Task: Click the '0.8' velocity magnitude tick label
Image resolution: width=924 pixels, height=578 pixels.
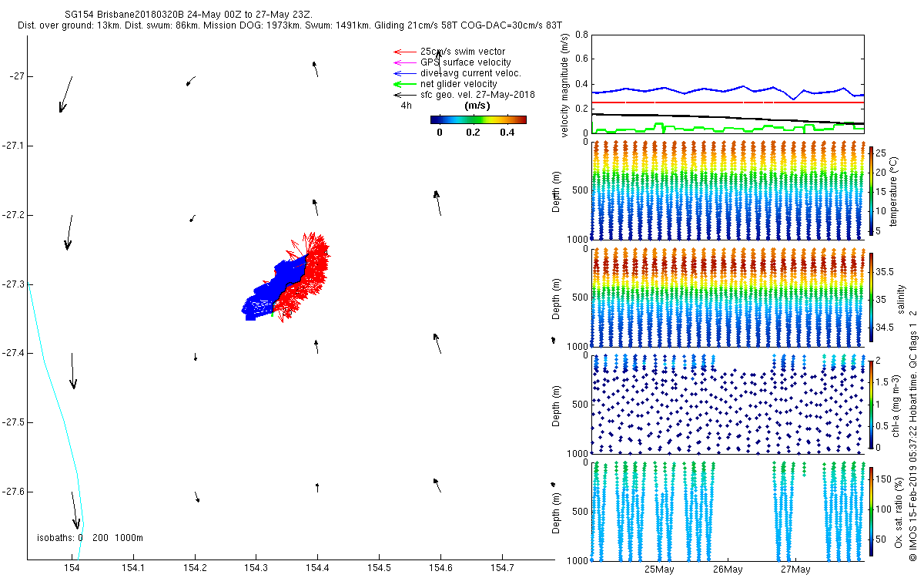Action: tap(581, 35)
